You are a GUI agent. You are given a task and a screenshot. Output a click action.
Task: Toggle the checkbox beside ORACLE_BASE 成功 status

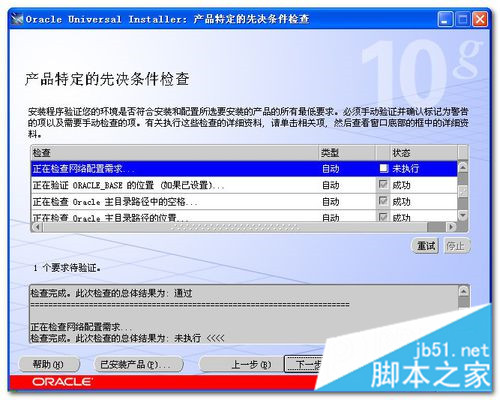383,185
